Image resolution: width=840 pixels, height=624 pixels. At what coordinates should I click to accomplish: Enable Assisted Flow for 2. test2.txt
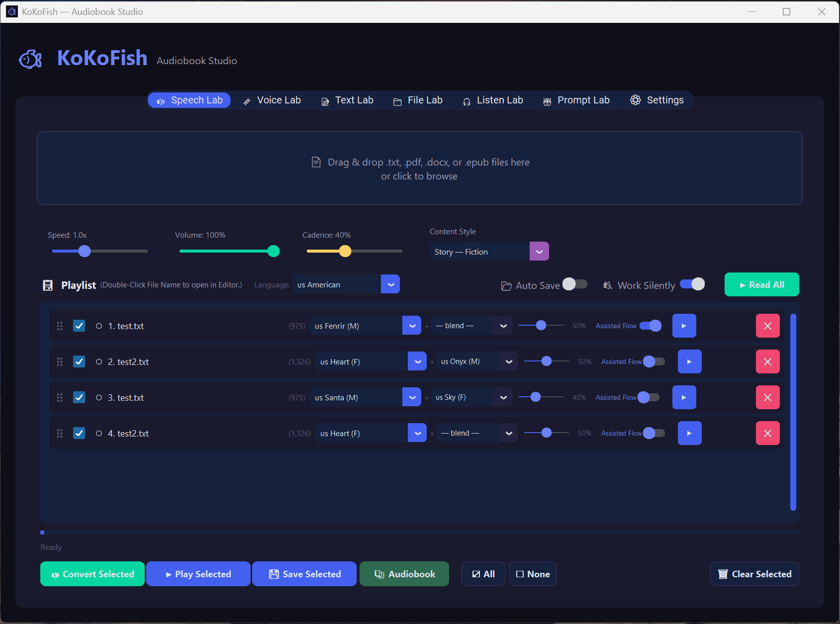tap(654, 361)
